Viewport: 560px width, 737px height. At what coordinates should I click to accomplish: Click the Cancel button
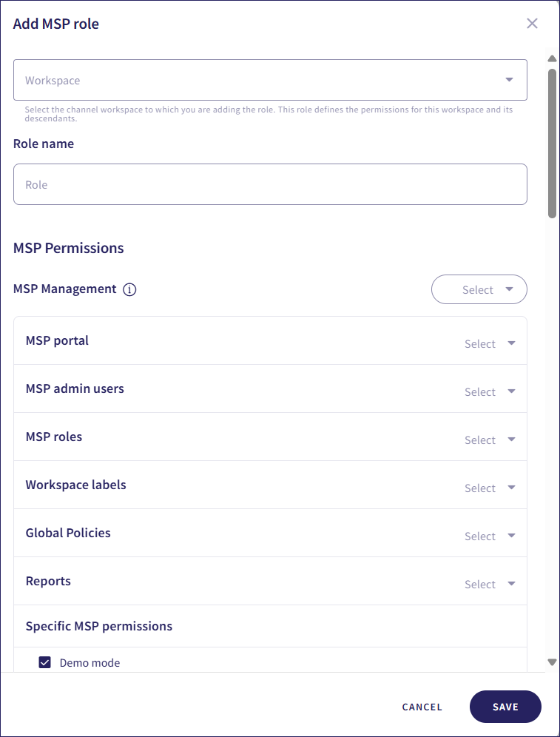pos(422,707)
